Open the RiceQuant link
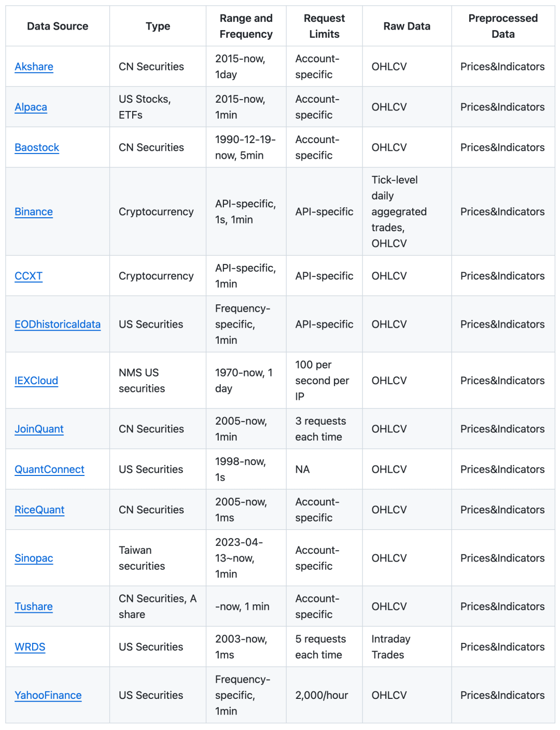Image resolution: width=560 pixels, height=730 pixels. click(x=39, y=510)
